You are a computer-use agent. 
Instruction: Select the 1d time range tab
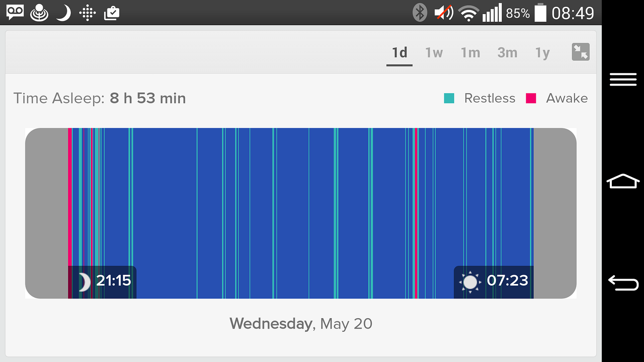tap(399, 53)
